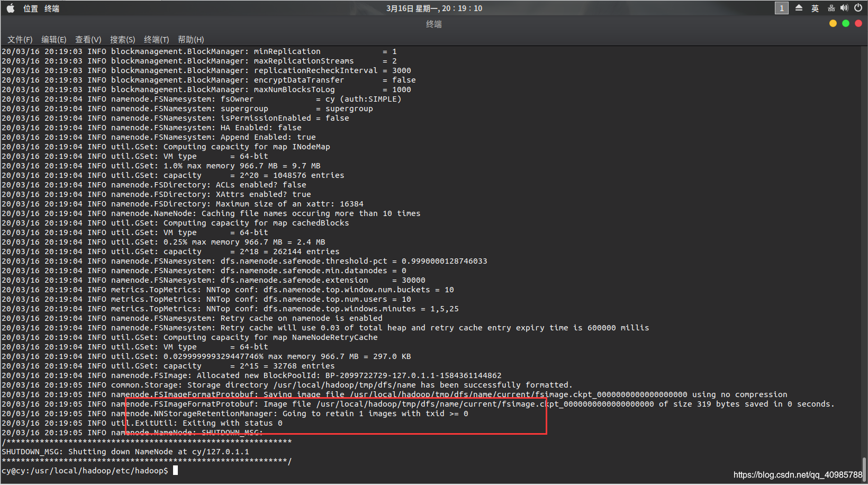Click the green maximize window button
Image resolution: width=868 pixels, height=485 pixels.
(x=846, y=23)
